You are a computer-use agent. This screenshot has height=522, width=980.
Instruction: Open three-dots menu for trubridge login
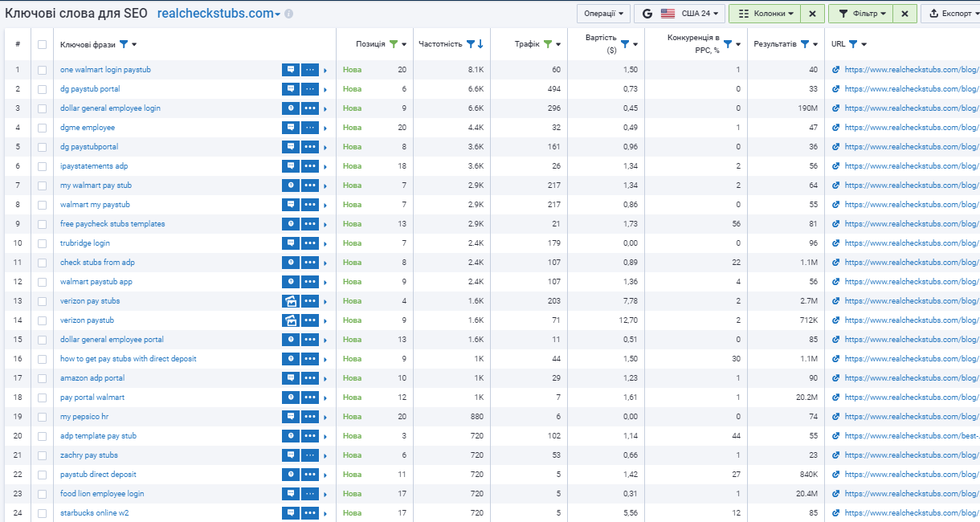click(x=310, y=243)
